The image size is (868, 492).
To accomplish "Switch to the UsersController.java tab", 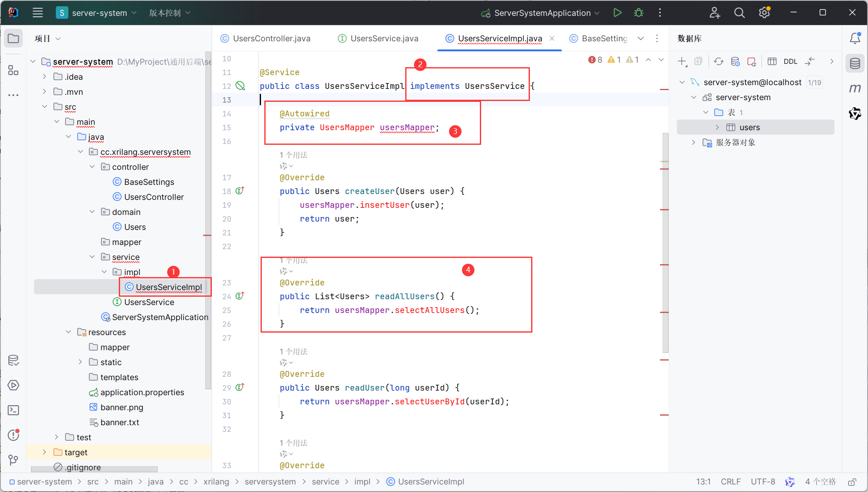I will point(271,38).
